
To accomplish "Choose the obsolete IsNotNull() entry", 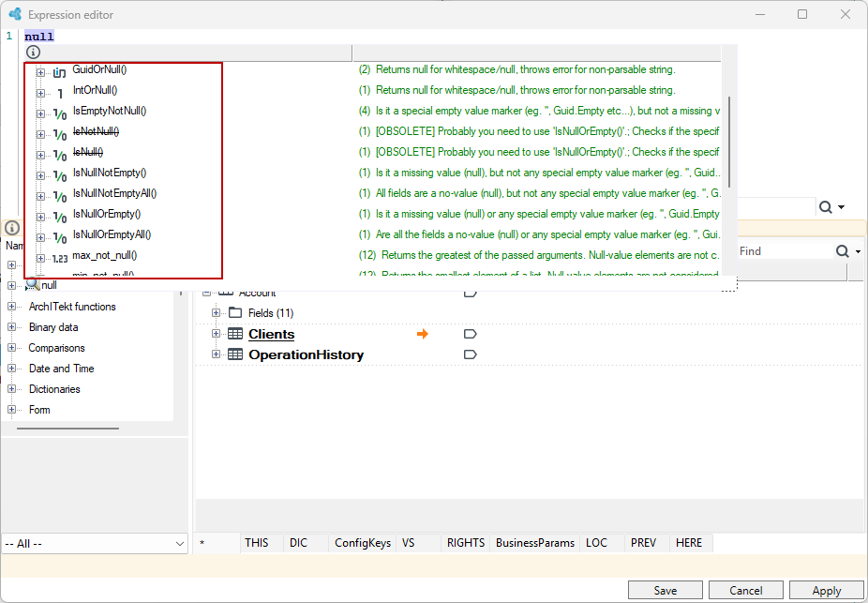I will click(97, 131).
